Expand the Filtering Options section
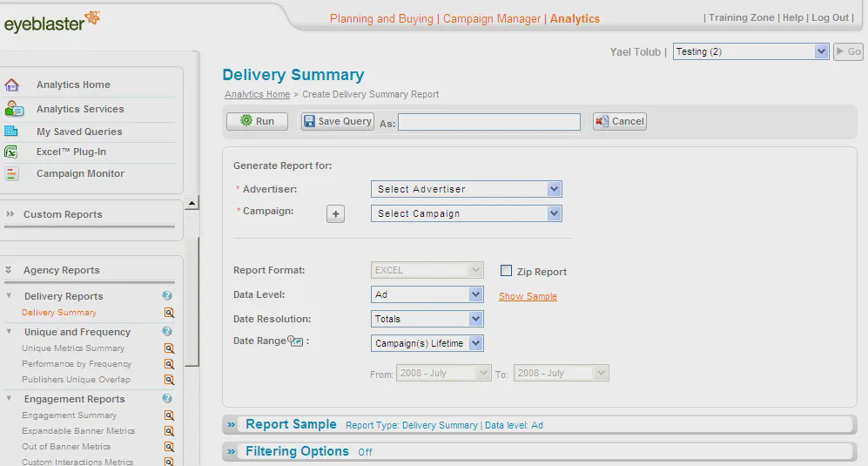Image resolution: width=868 pixels, height=466 pixels. tap(232, 451)
